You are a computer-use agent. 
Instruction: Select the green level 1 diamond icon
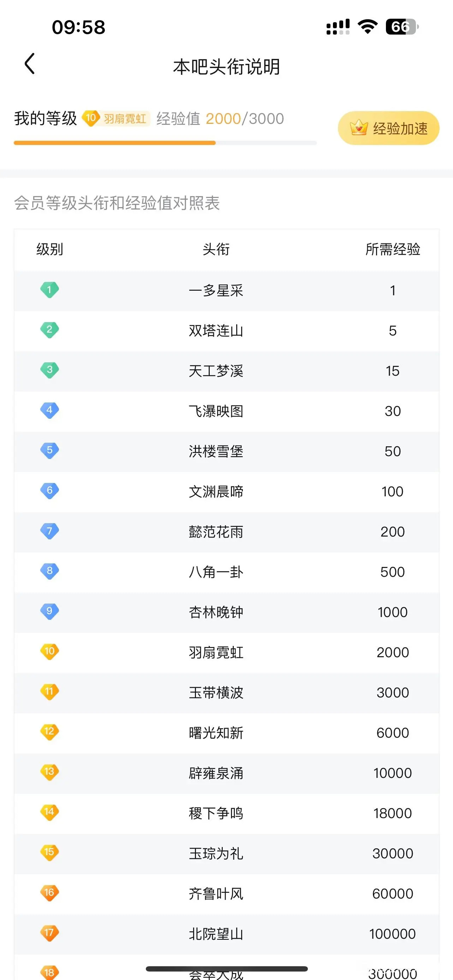pos(49,290)
